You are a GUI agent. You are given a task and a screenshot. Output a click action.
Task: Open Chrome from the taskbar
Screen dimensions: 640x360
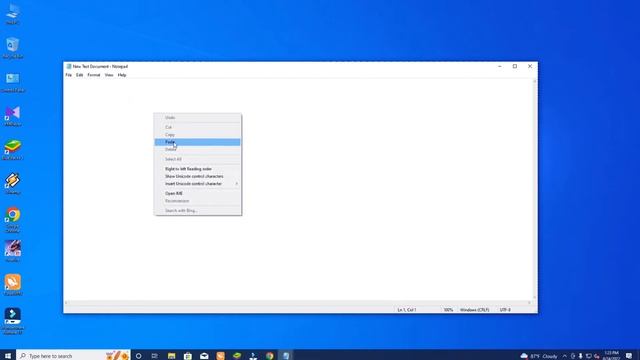(x=269, y=356)
